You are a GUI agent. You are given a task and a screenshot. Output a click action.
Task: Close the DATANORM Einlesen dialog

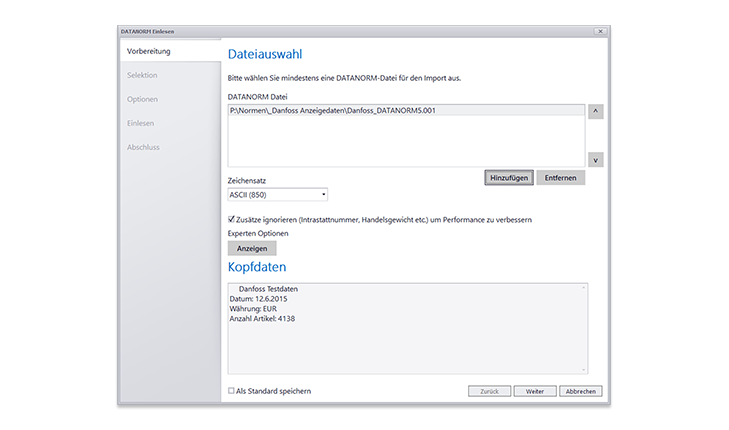(600, 31)
